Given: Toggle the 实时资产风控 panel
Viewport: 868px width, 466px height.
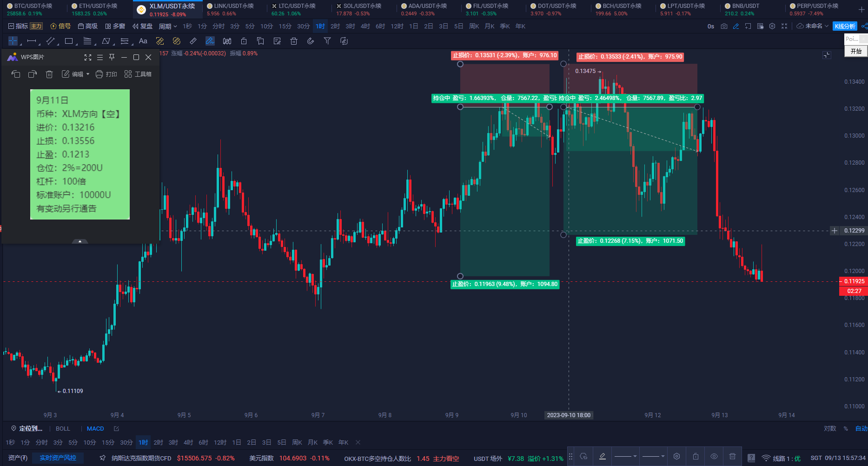Looking at the screenshot, I should [x=58, y=458].
